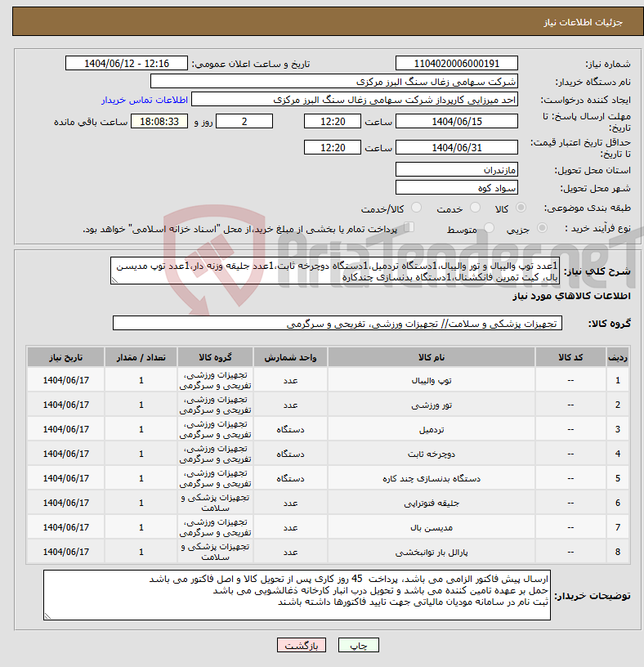The height and width of the screenshot is (667, 644).
Task: Select the کالا radio button
Action: (521, 208)
